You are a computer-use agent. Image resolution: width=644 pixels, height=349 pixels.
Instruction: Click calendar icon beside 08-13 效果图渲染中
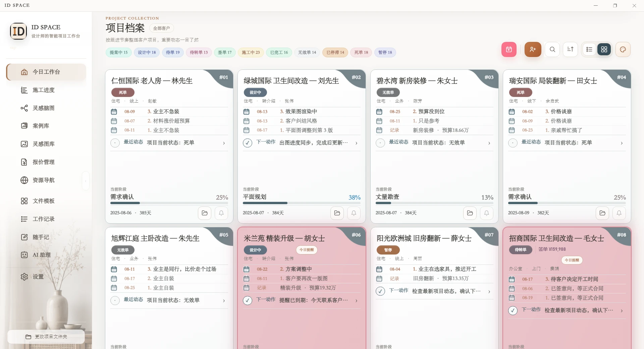point(247,112)
